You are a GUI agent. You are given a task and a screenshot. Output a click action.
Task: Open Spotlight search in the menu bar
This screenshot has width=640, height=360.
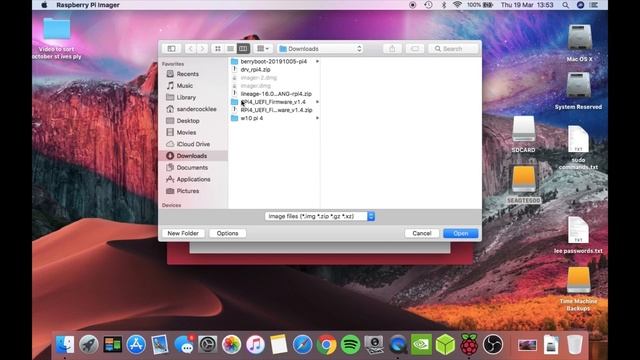pyautogui.click(x=565, y=5)
